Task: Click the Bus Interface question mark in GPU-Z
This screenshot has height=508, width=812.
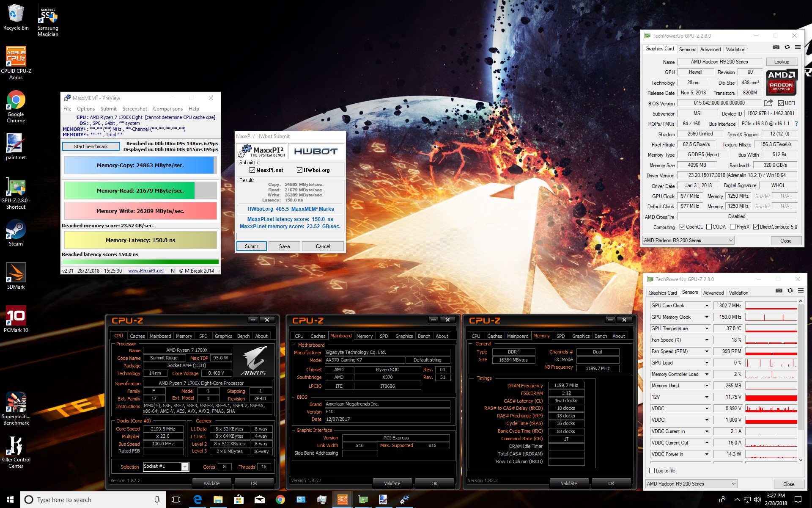Action: 796,124
